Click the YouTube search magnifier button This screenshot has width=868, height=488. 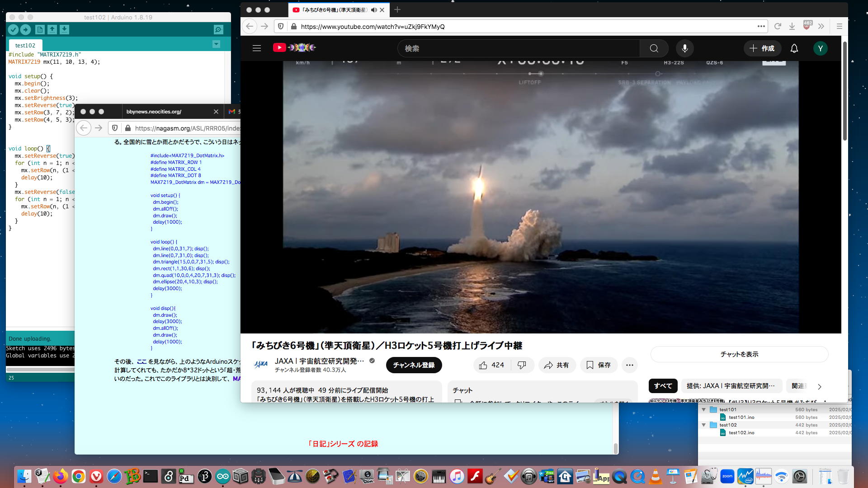pyautogui.click(x=654, y=48)
